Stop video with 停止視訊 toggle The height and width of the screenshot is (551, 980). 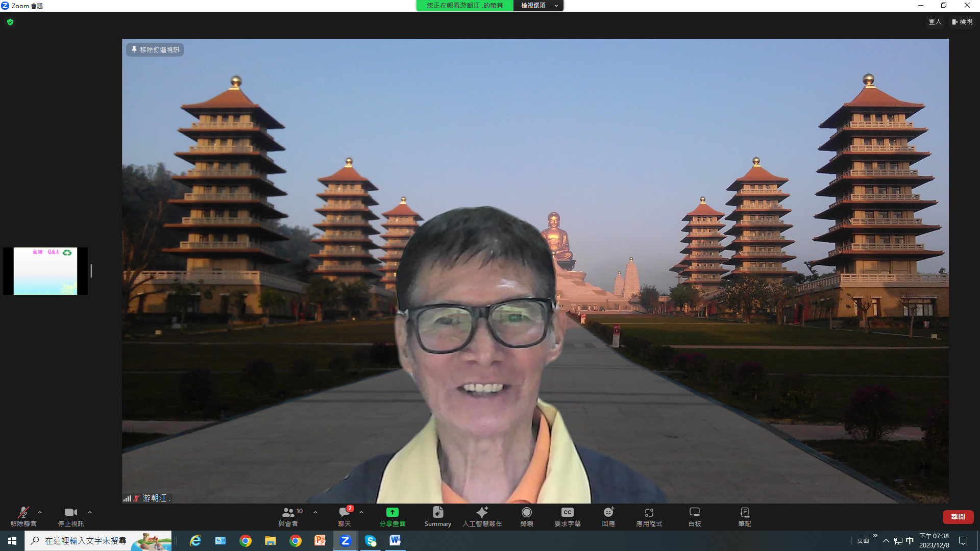click(x=70, y=516)
